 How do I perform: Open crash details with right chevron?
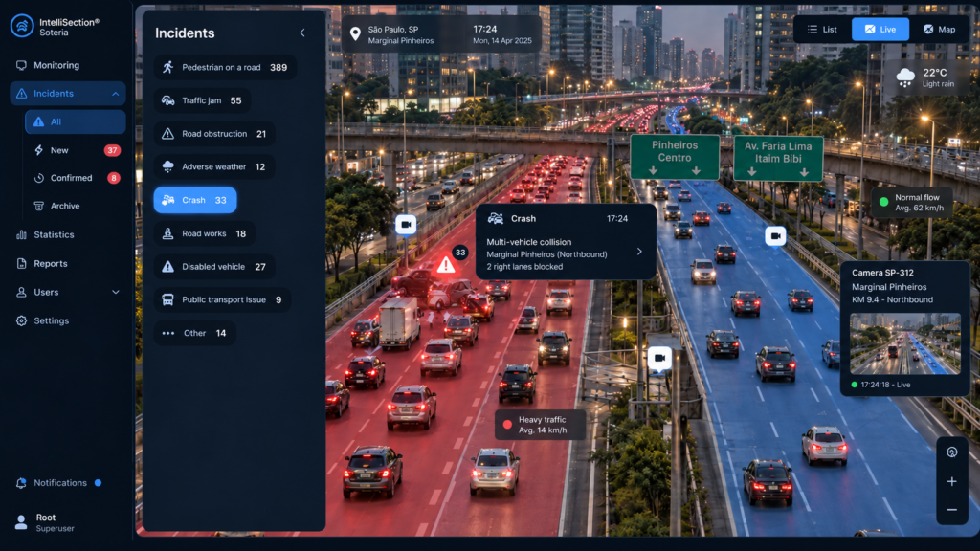point(639,252)
